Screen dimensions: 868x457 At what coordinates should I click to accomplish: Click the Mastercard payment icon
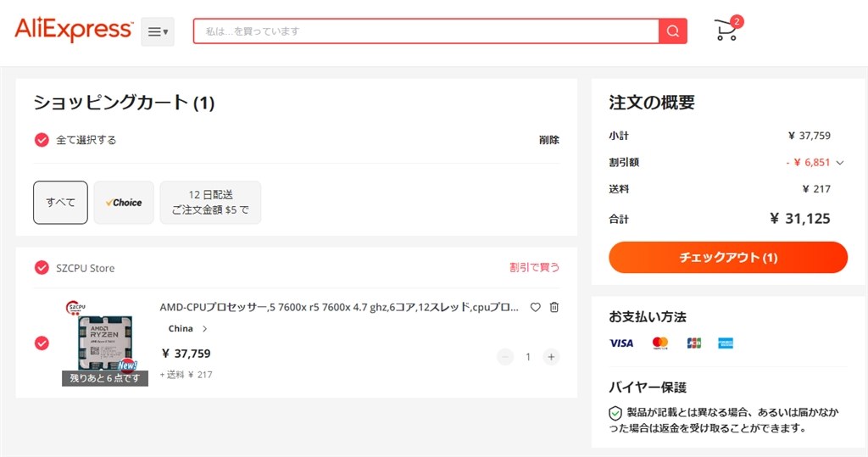click(659, 343)
